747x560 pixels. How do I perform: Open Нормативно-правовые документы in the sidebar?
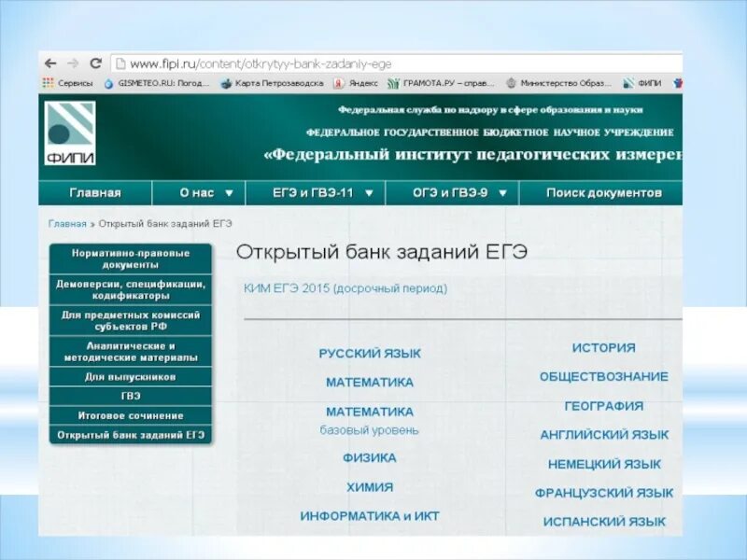[x=131, y=259]
